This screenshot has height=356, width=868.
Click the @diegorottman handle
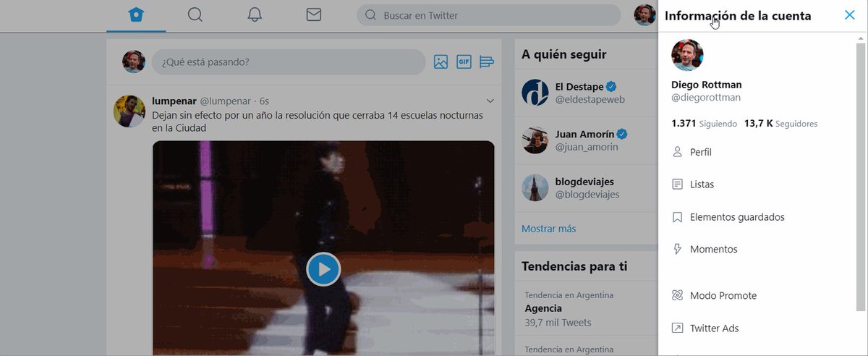[x=706, y=98]
